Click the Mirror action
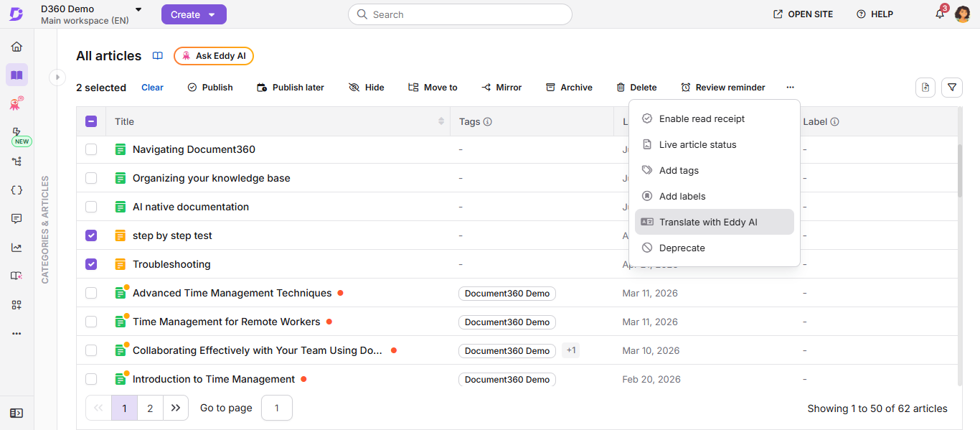 (501, 88)
